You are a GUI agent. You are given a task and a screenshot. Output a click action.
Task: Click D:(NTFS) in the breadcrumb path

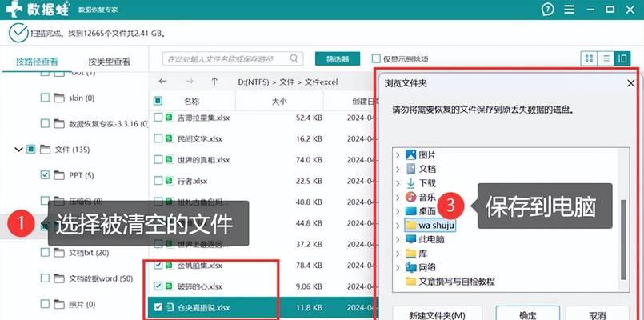[254, 82]
